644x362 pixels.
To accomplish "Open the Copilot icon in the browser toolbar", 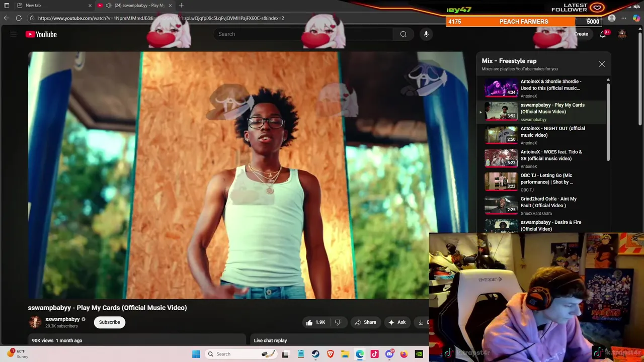I will 636,18.
